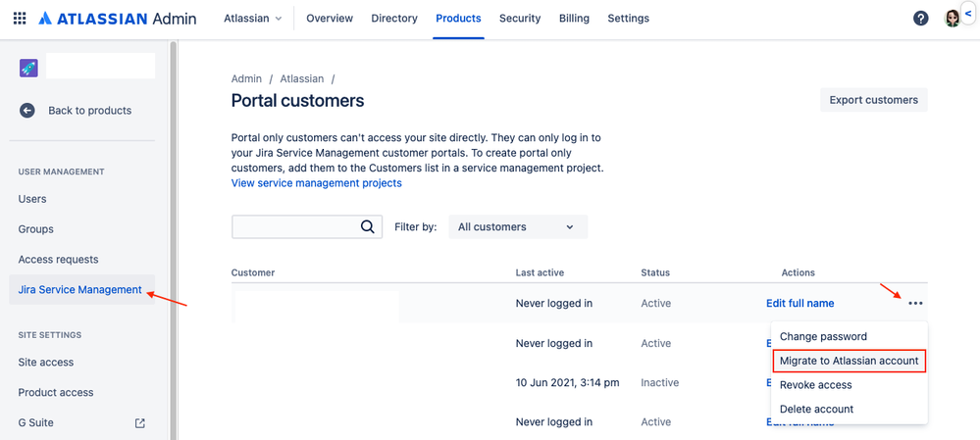This screenshot has height=440, width=980.
Task: Click the Actions column header
Action: [799, 272]
